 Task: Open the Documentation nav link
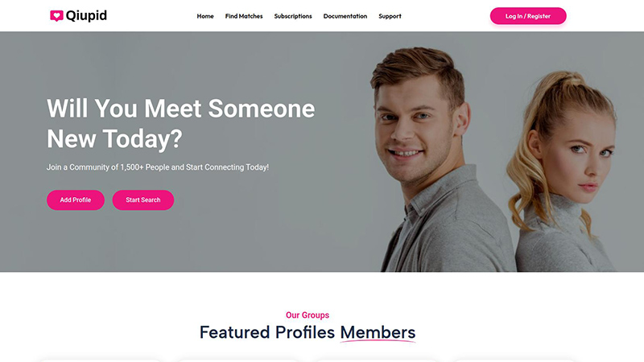click(x=345, y=16)
